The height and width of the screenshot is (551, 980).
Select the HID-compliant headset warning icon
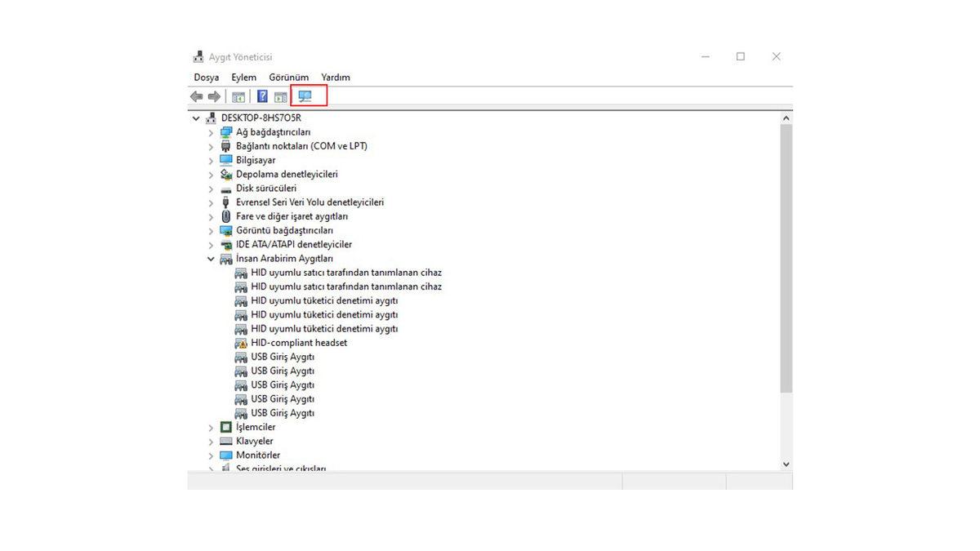[241, 343]
